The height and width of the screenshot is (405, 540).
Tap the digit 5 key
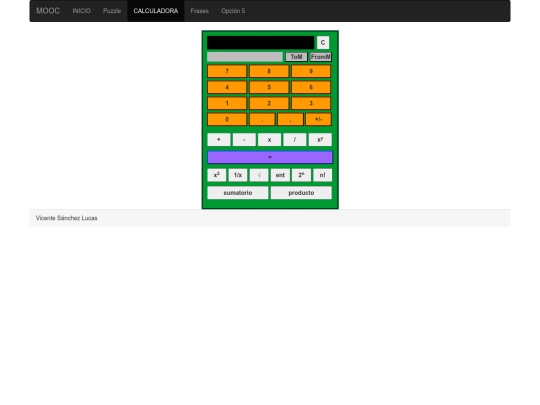coord(269,87)
